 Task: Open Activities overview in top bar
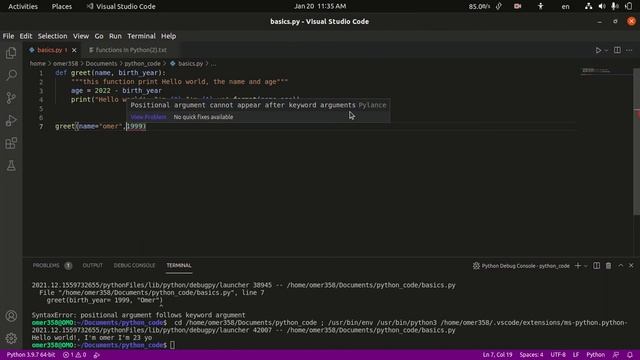pos(23,6)
